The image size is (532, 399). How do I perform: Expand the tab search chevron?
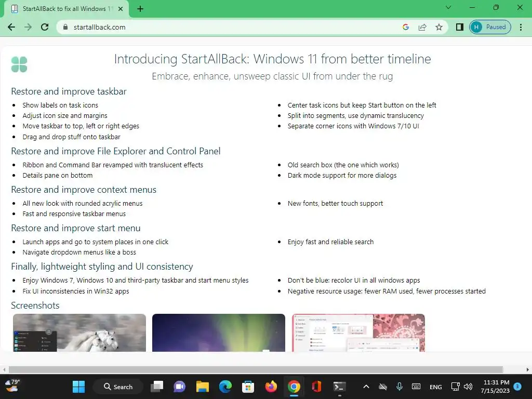448,7
